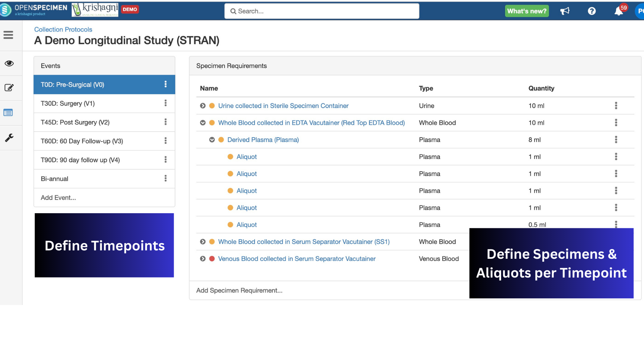
Task: Open options menu for Bi-annual event
Action: (x=165, y=178)
